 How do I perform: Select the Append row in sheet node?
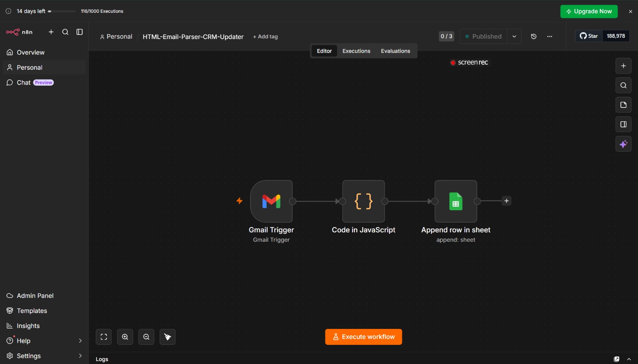click(456, 201)
